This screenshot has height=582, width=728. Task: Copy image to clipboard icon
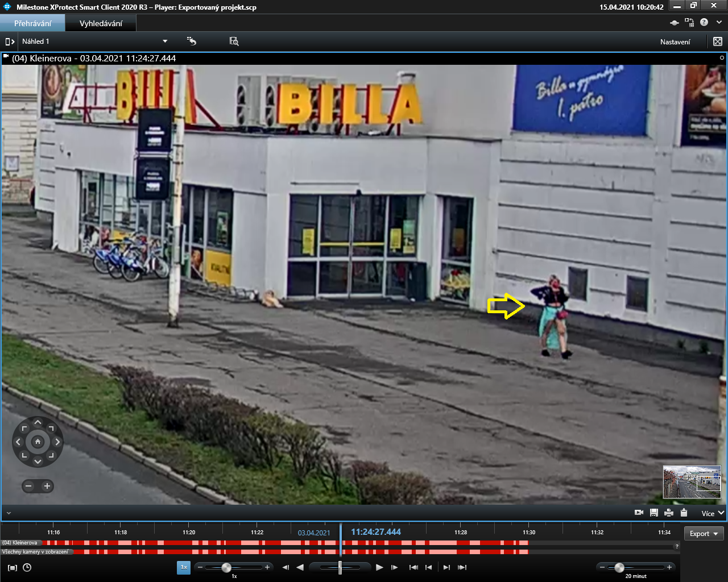[684, 513]
